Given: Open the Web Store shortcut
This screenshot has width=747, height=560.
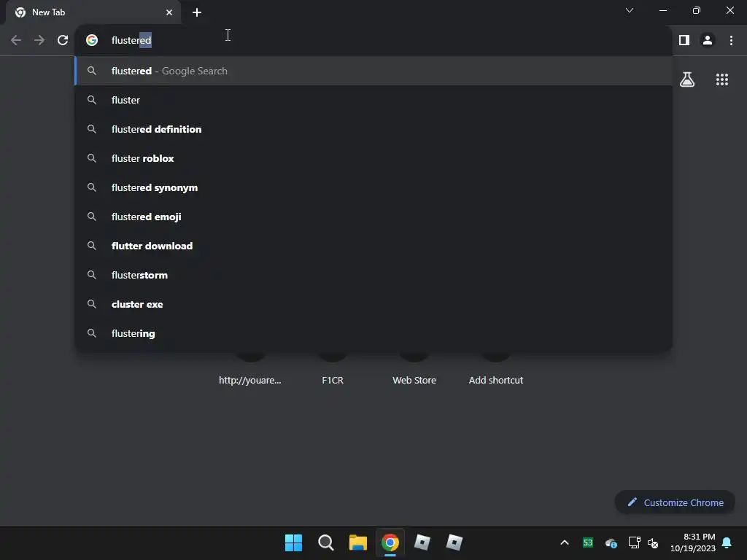Looking at the screenshot, I should pyautogui.click(x=414, y=380).
